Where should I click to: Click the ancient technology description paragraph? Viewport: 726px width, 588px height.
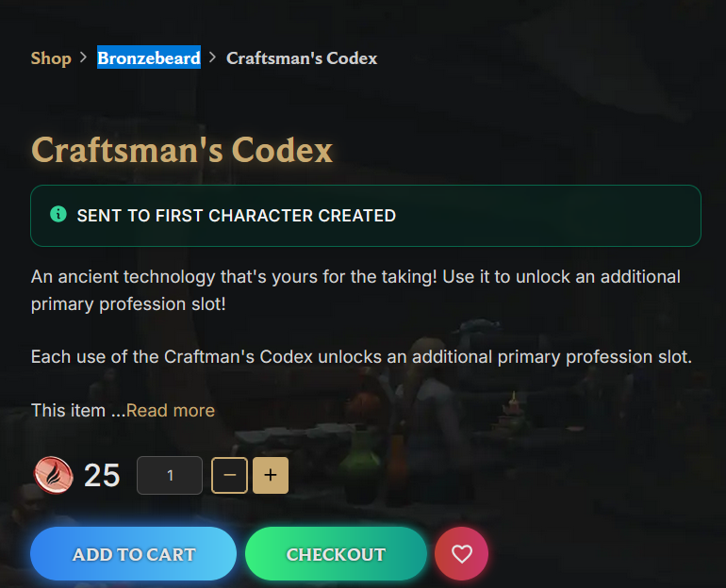355,290
